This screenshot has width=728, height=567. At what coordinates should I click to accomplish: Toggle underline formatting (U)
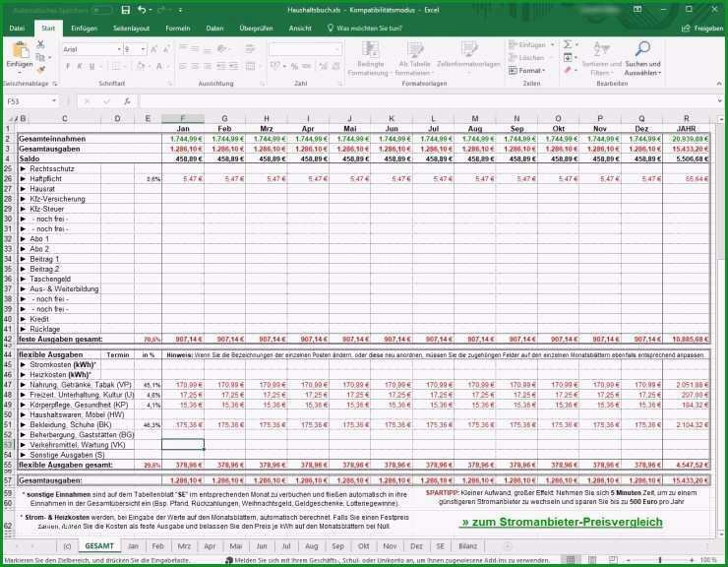pyautogui.click(x=91, y=67)
